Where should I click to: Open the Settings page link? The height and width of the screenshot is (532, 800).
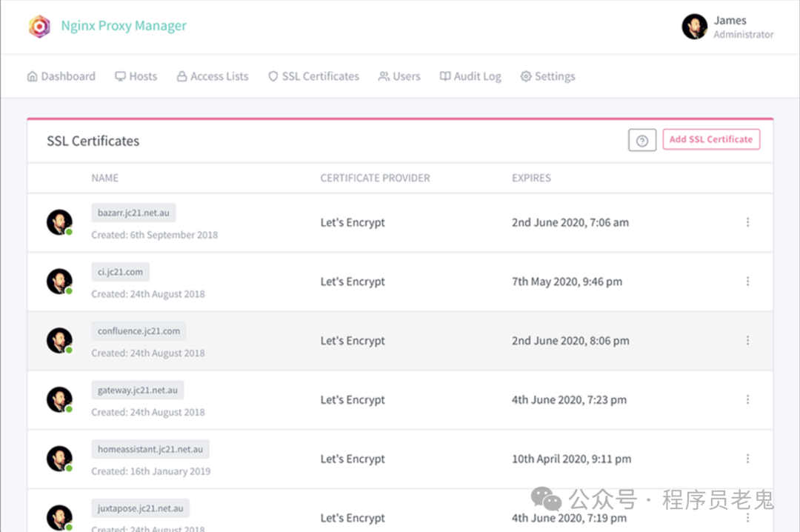pyautogui.click(x=548, y=76)
